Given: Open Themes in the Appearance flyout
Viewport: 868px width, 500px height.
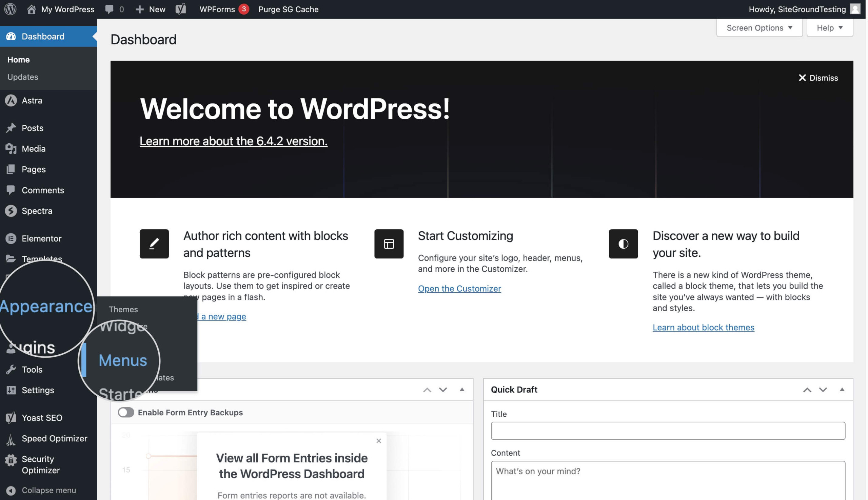Looking at the screenshot, I should (123, 309).
